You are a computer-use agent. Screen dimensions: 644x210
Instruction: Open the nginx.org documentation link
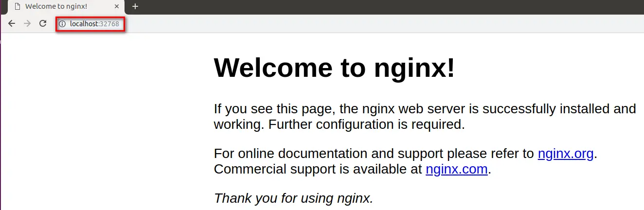point(566,154)
